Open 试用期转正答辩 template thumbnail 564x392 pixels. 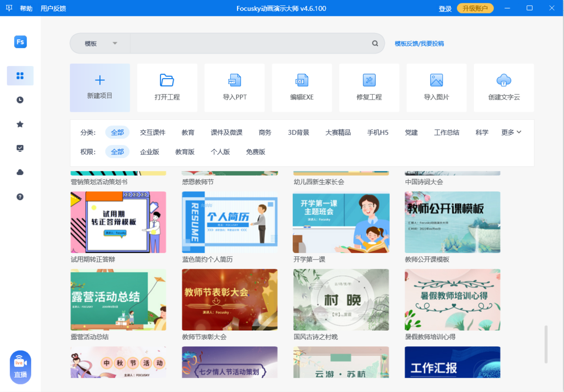click(118, 222)
